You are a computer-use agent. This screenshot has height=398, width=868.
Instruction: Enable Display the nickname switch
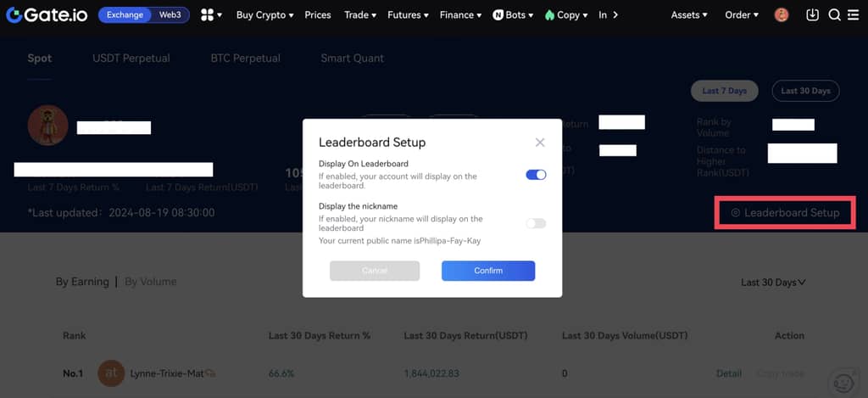pyautogui.click(x=536, y=223)
